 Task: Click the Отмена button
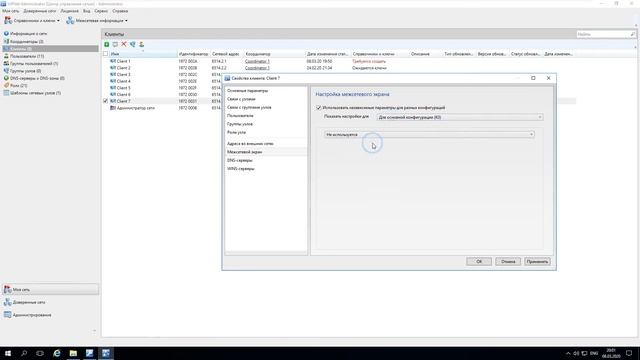[508, 262]
